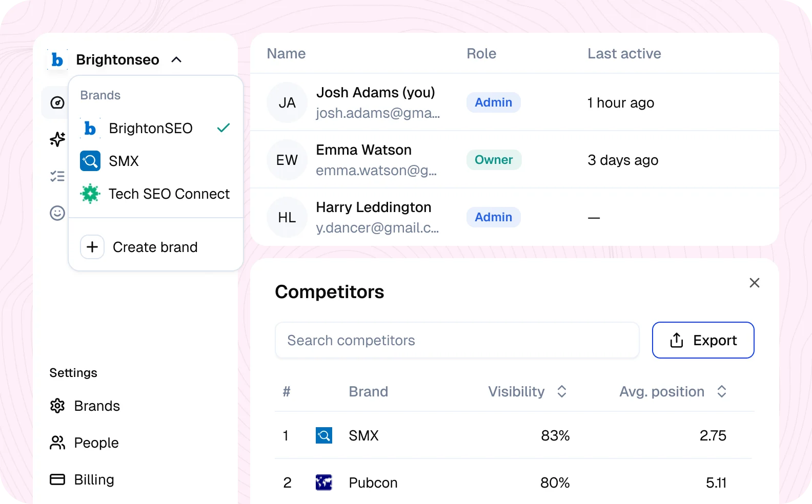812x504 pixels.
Task: Open Brands settings via the gear icon
Action: (58, 406)
